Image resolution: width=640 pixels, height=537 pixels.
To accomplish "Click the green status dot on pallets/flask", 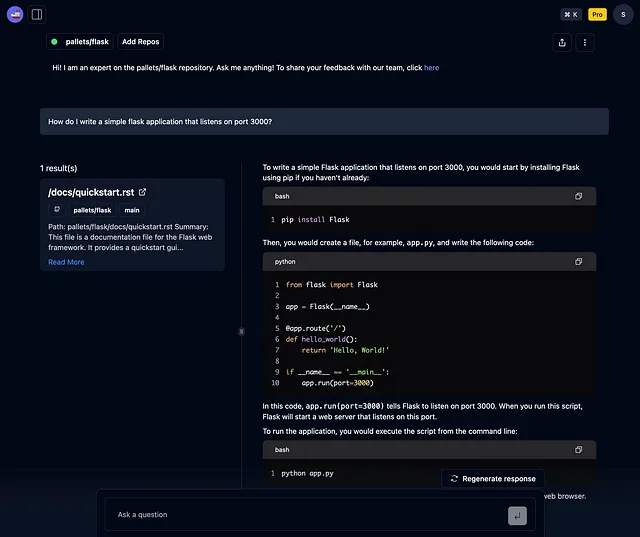I will coord(54,42).
